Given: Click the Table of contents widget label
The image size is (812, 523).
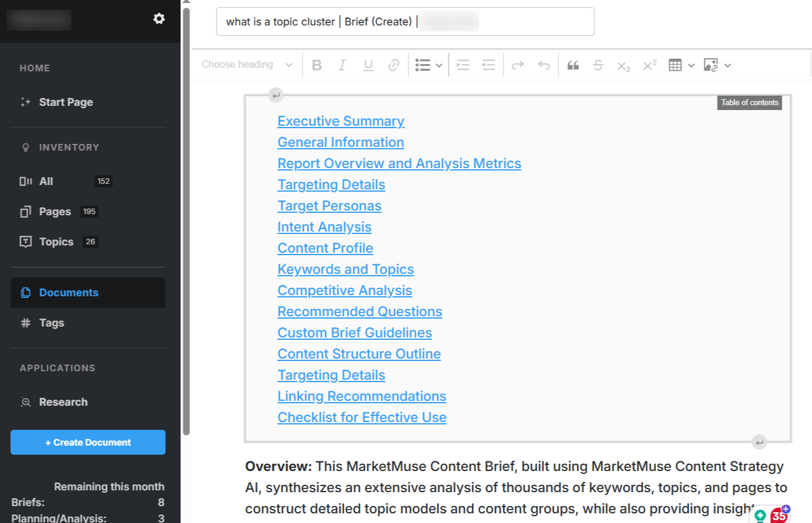Looking at the screenshot, I should tap(750, 103).
